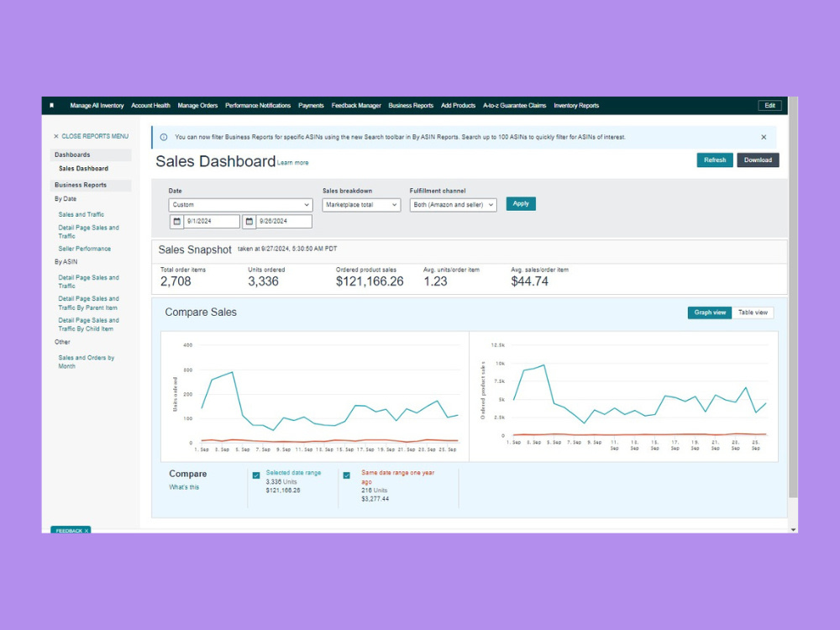Click the scrollbar down arrow
Screen dimensions: 840x630
point(793,529)
